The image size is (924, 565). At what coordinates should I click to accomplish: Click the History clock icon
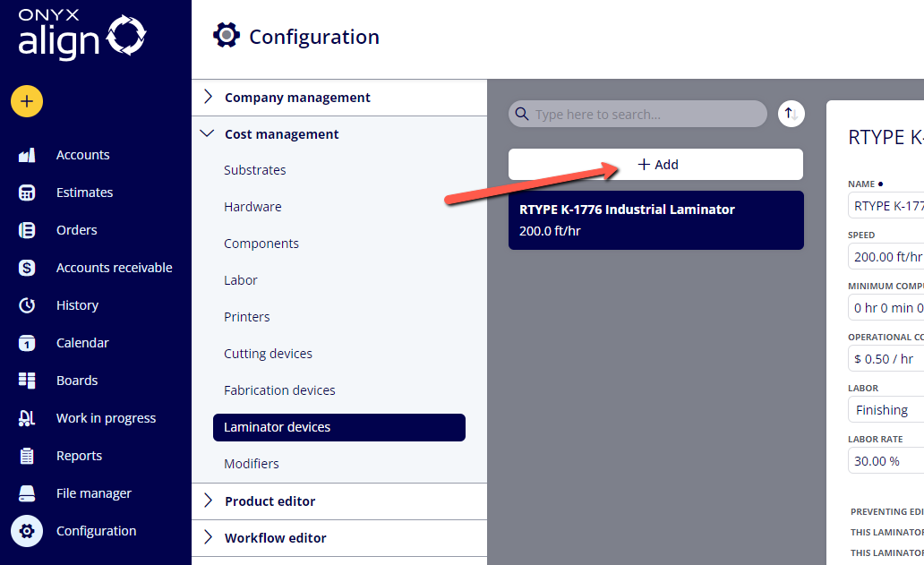click(x=27, y=305)
